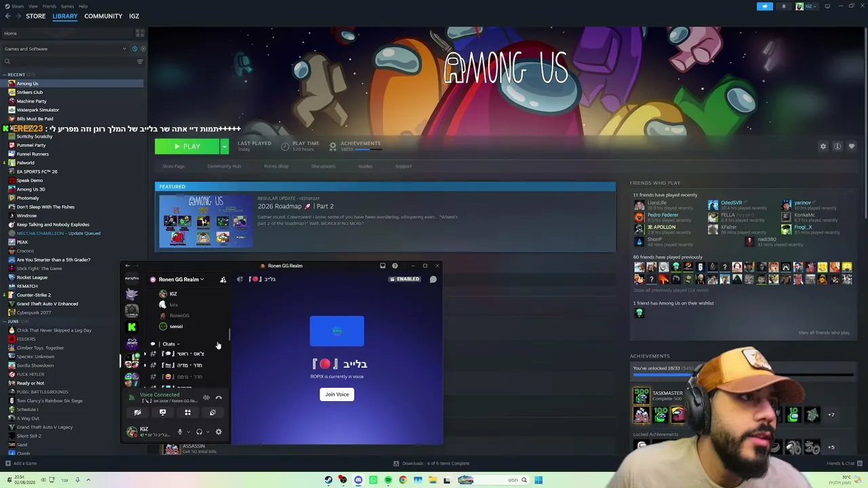Launch a Discord activity
The width and height of the screenshot is (868, 488).
pyautogui.click(x=188, y=412)
